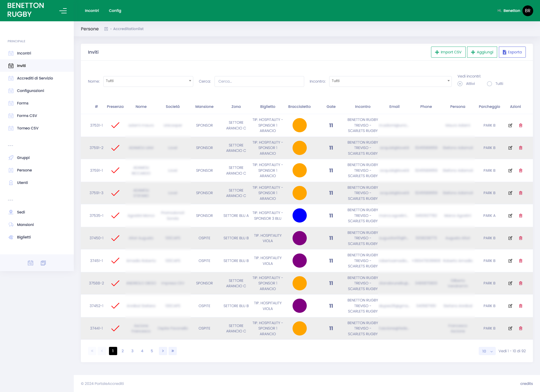540x392 pixels.
Task: Delete invite row 37451-1
Action: click(x=521, y=261)
